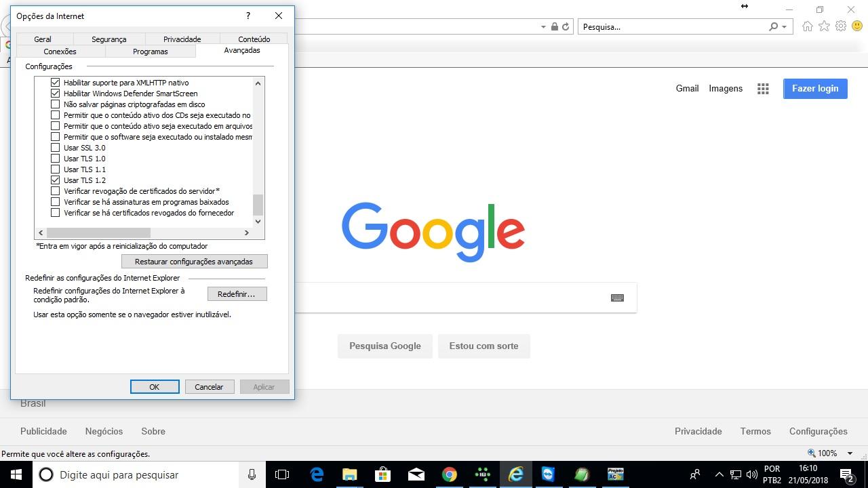Click the settings list scroll-right arrow
The image size is (868, 488).
[x=247, y=232]
